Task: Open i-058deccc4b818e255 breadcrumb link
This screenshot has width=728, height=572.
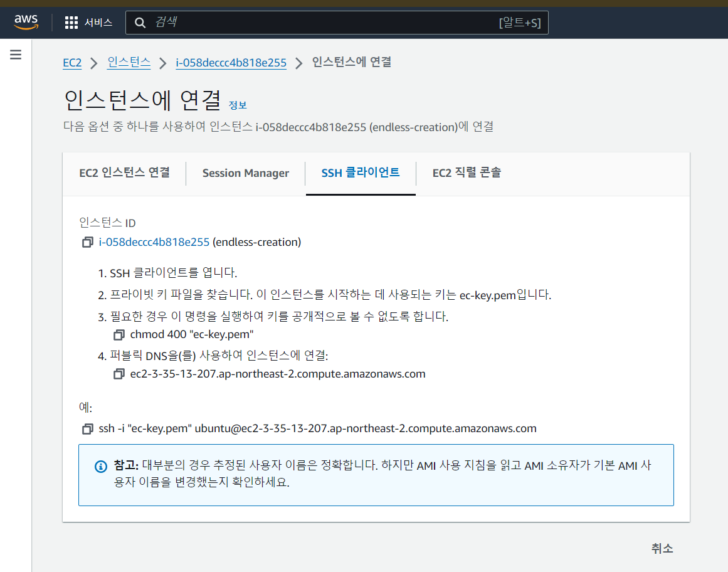Action: tap(231, 63)
